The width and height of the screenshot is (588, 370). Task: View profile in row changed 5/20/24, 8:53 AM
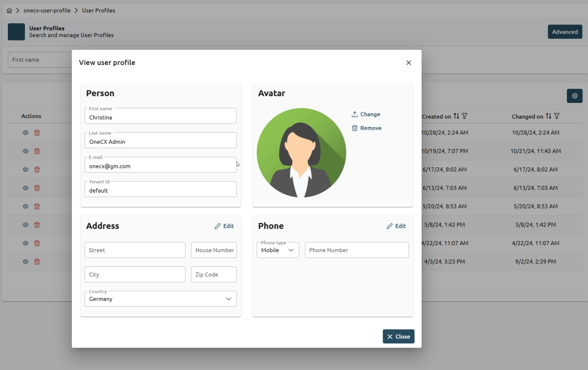[x=25, y=206]
